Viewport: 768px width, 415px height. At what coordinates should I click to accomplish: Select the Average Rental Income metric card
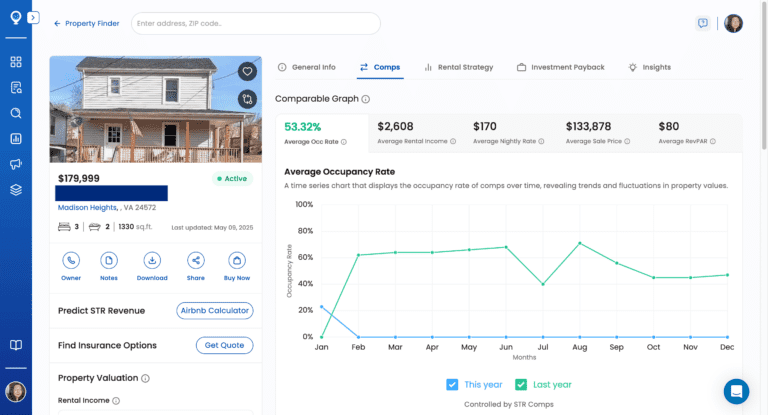(416, 132)
